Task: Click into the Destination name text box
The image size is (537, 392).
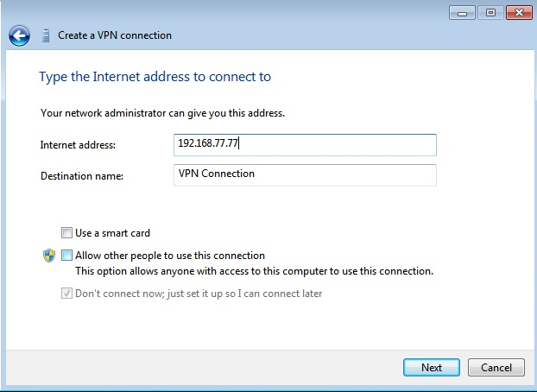Action: (x=305, y=174)
